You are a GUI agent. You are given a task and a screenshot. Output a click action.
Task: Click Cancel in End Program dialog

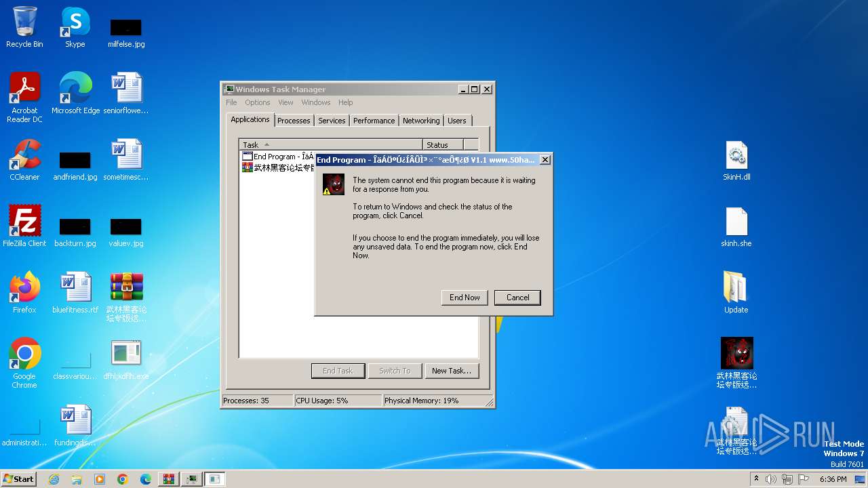click(517, 298)
